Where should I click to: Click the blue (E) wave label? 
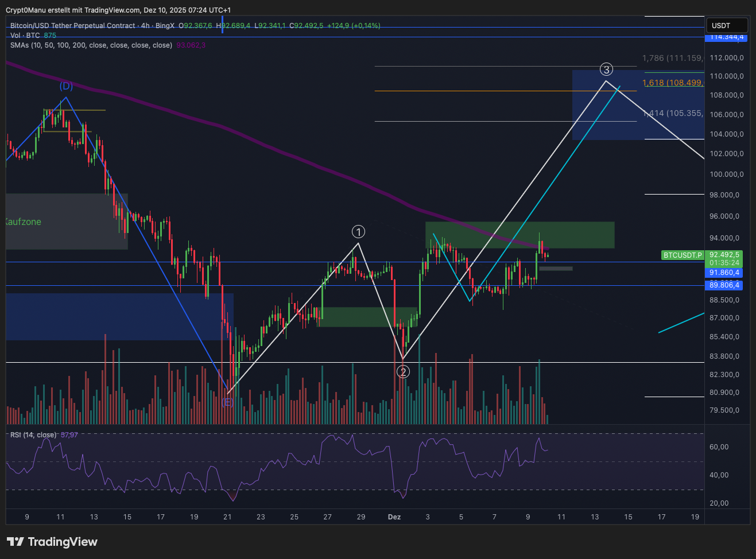[x=227, y=402]
